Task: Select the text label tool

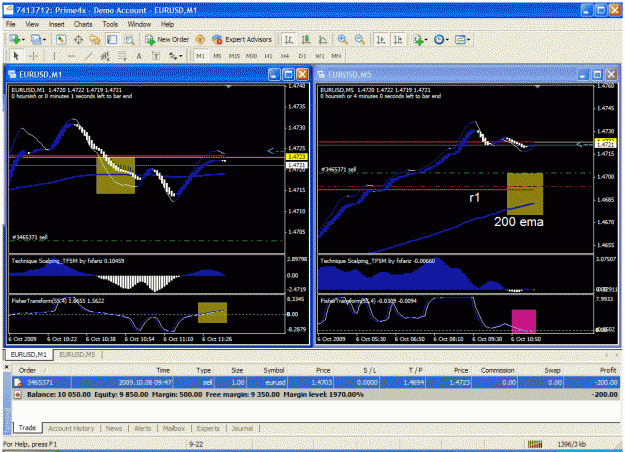Action: [156, 56]
